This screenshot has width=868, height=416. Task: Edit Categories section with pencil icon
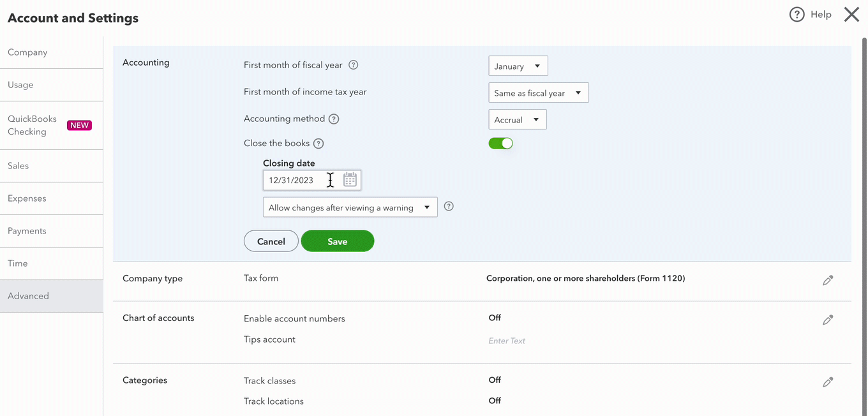828,382
